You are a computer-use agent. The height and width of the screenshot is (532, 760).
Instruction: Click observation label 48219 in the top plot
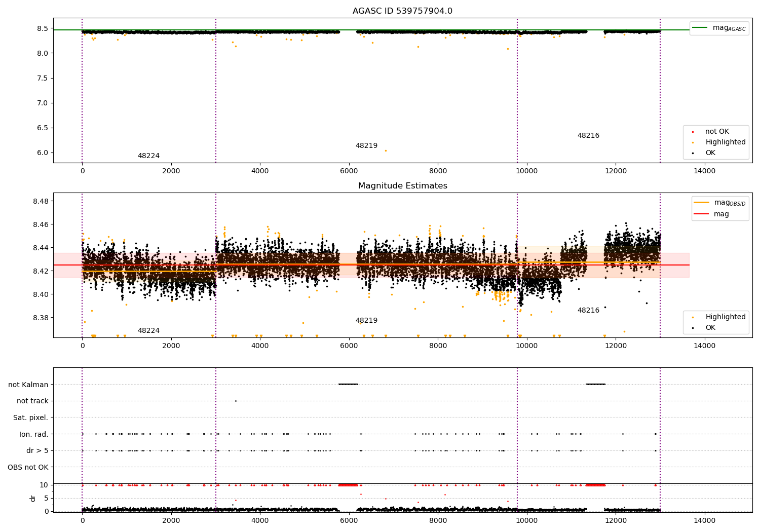[x=366, y=146]
